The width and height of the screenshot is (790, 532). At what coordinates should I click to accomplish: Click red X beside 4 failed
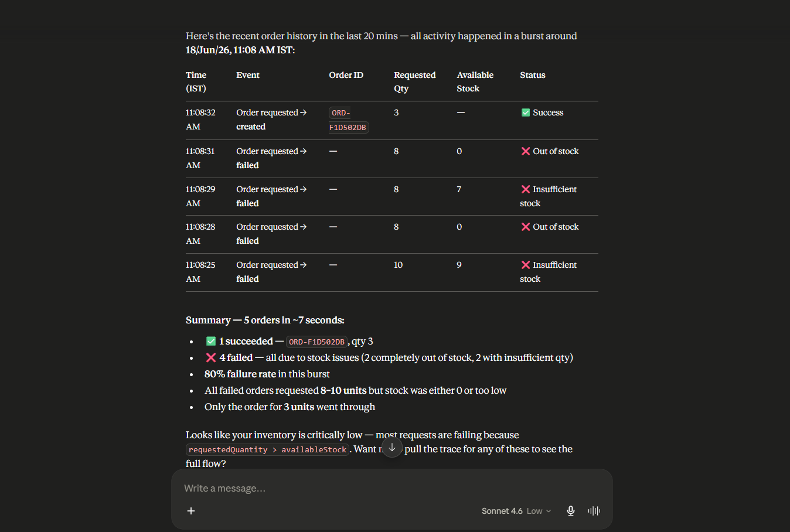211,357
